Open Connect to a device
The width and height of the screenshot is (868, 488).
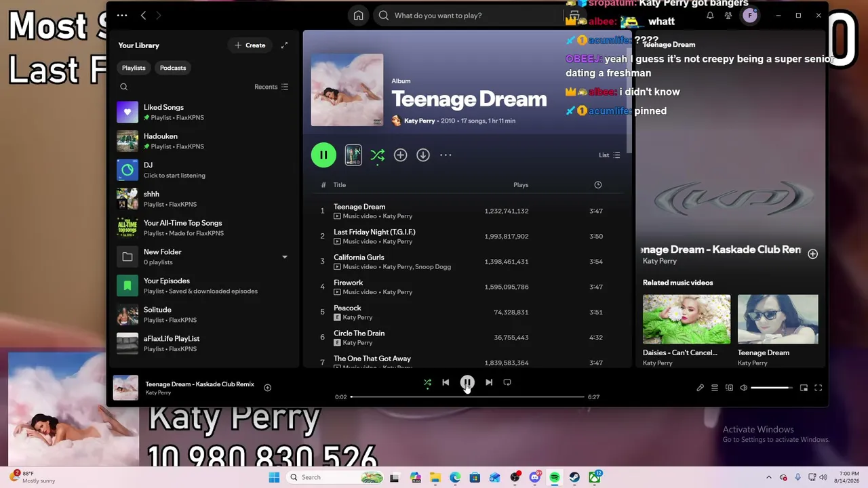[729, 388]
